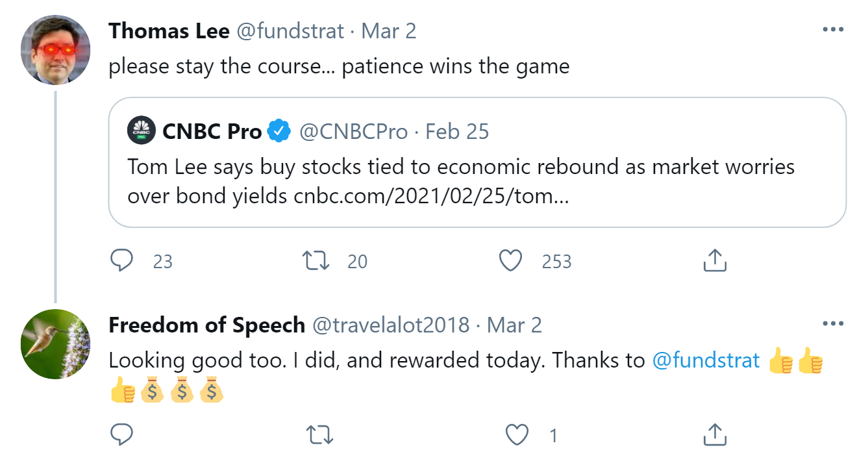Reply to Freedom of Speech's tweet
Screen dimensions: 868x463
[x=122, y=434]
